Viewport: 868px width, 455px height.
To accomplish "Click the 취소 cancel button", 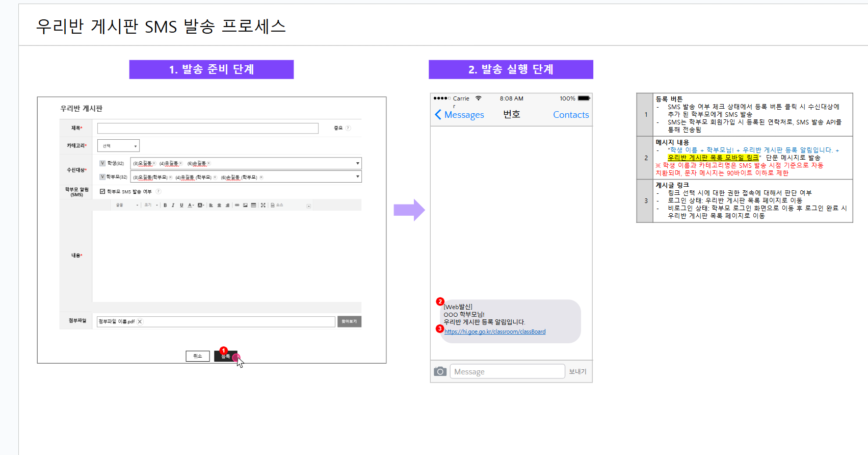I will point(198,356).
